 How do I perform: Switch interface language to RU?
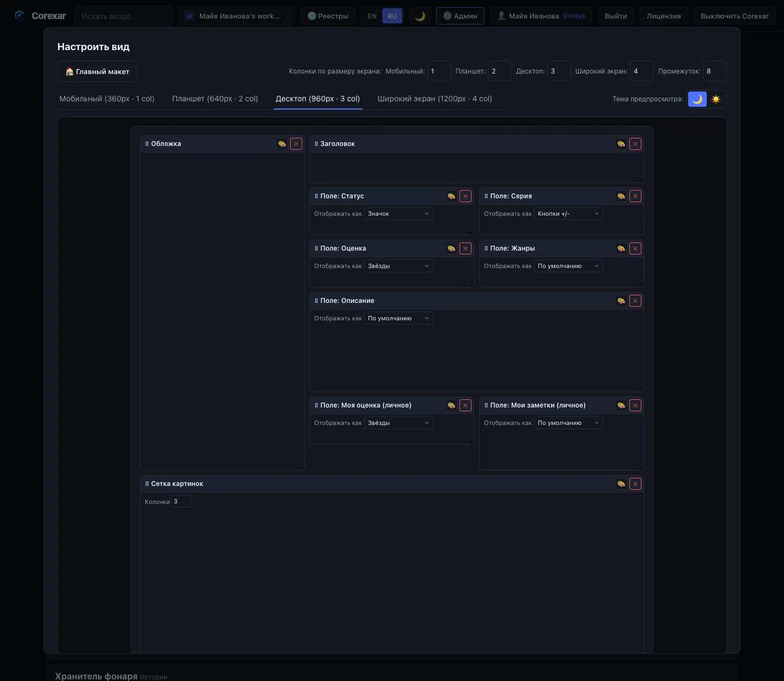click(x=392, y=16)
